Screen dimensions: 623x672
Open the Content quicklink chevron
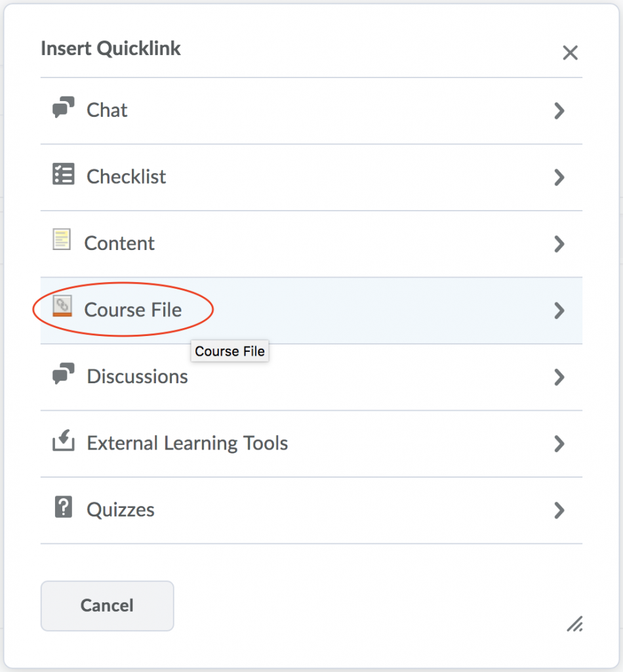coord(559,244)
